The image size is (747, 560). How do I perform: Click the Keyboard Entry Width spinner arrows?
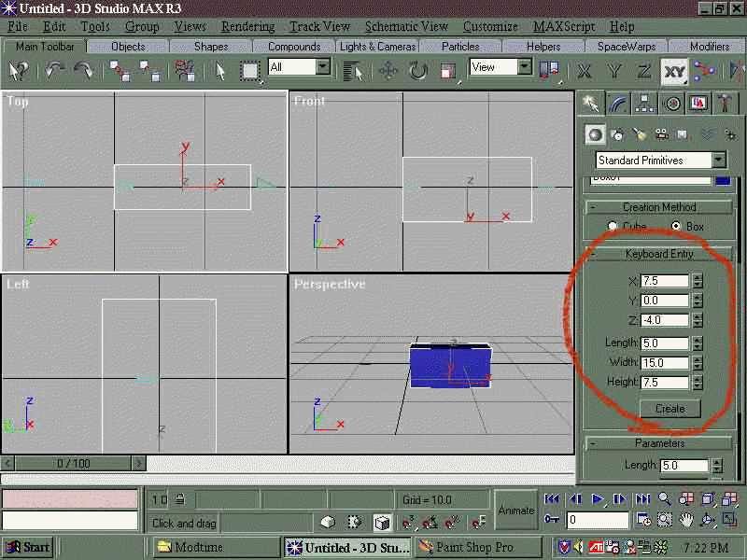click(697, 362)
